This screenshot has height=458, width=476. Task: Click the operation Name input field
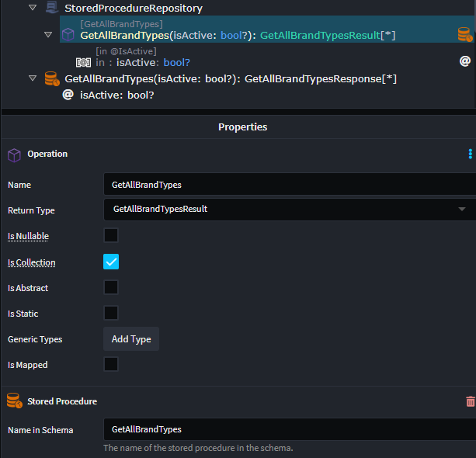tap(290, 185)
